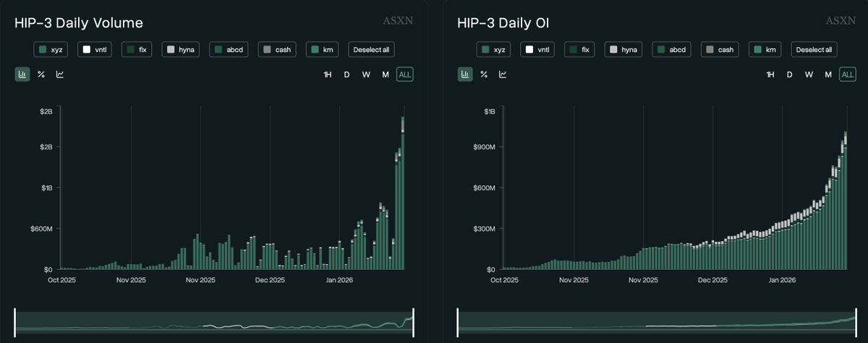Toggle cash series in Daily OI legend

(720, 50)
